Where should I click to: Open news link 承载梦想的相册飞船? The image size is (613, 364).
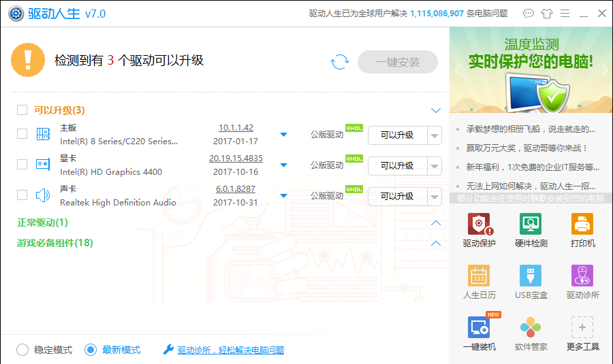point(531,129)
